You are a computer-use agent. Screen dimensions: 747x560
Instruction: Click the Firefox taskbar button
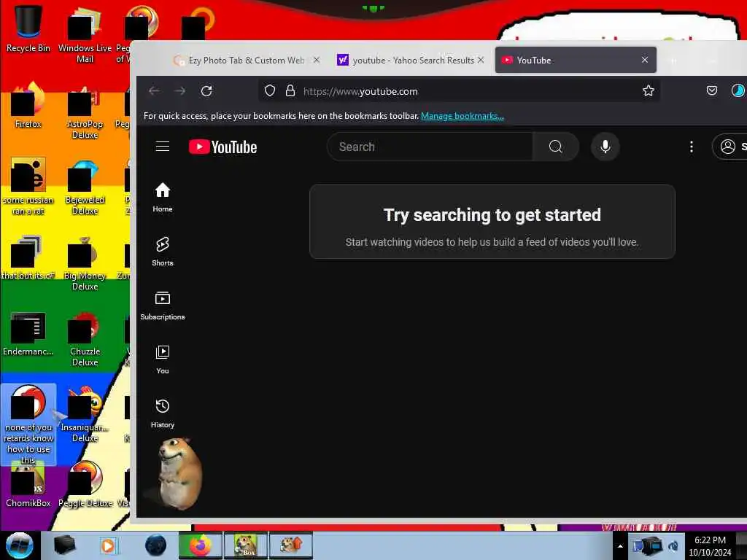click(200, 545)
